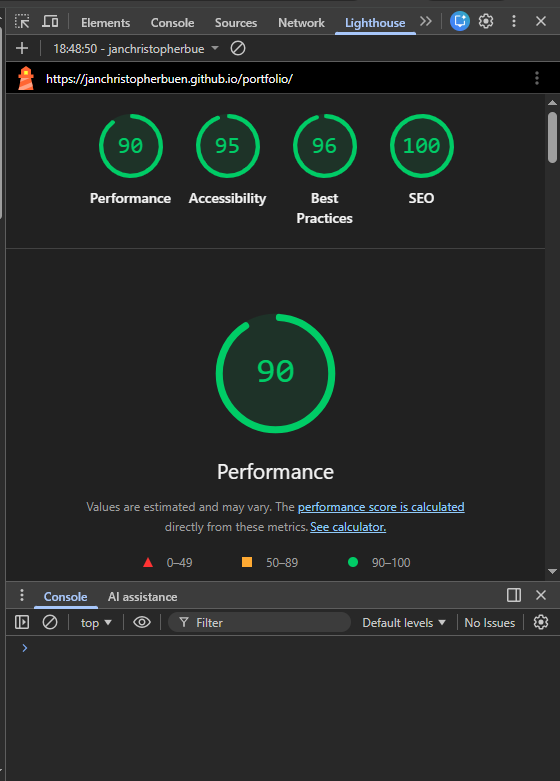560x781 pixels.
Task: Click the red triangle 0–49 legend marker
Action: tap(148, 562)
